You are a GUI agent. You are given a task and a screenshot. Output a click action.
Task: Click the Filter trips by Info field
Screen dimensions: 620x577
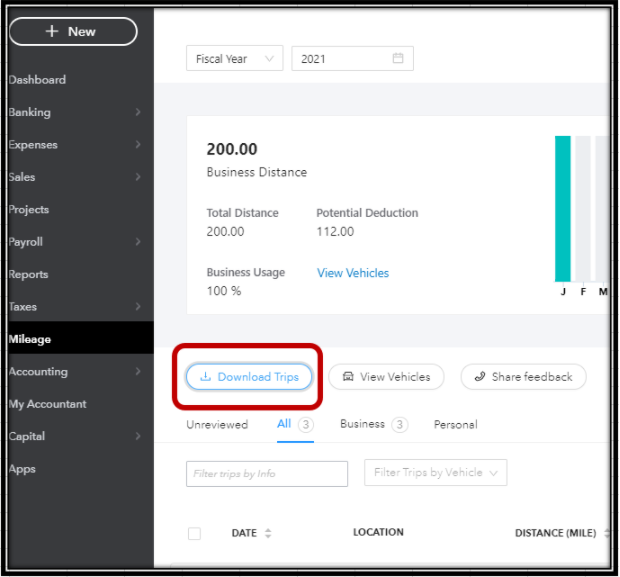[267, 474]
